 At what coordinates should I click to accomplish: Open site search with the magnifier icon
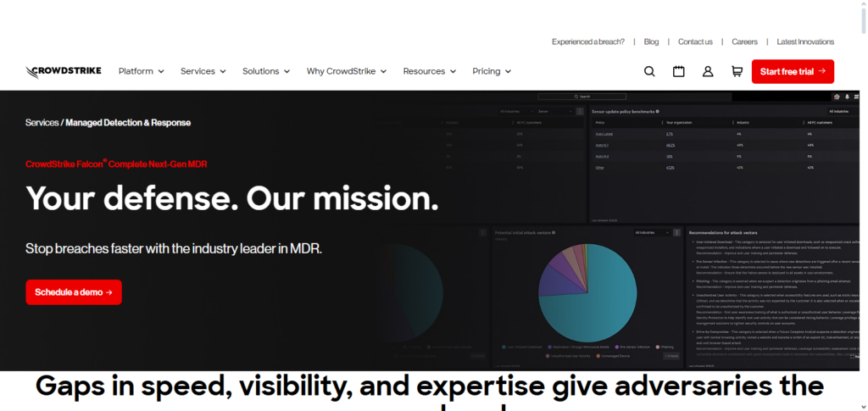point(649,72)
